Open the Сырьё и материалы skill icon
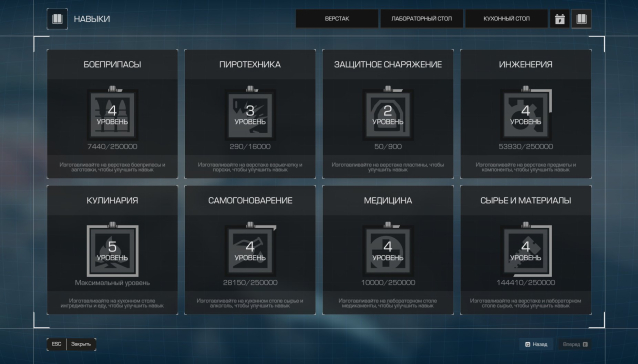 pos(526,251)
